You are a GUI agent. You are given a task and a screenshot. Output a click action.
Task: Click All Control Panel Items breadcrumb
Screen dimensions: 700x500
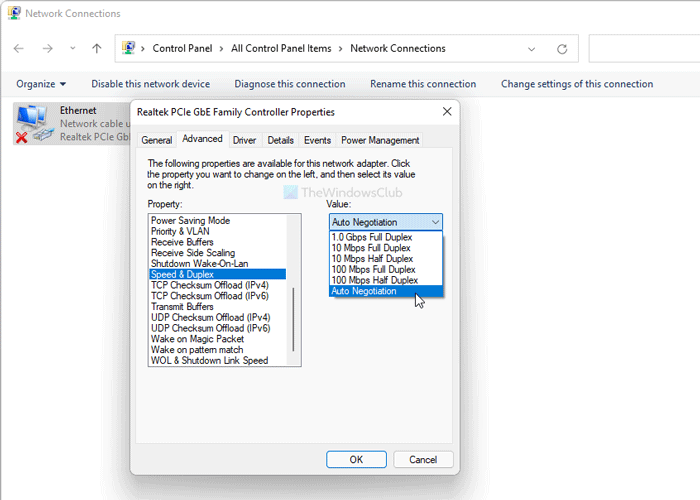[281, 48]
